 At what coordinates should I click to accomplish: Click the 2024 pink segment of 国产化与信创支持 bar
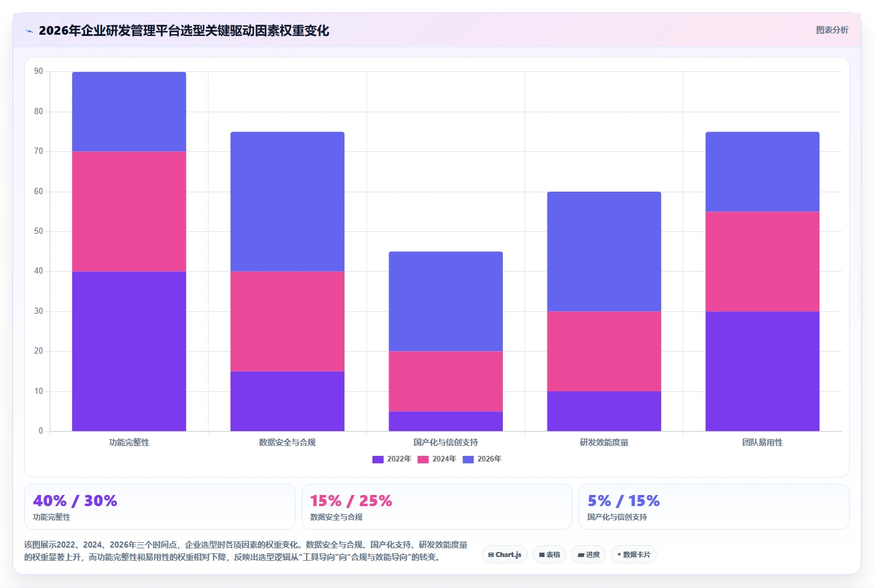pyautogui.click(x=446, y=381)
